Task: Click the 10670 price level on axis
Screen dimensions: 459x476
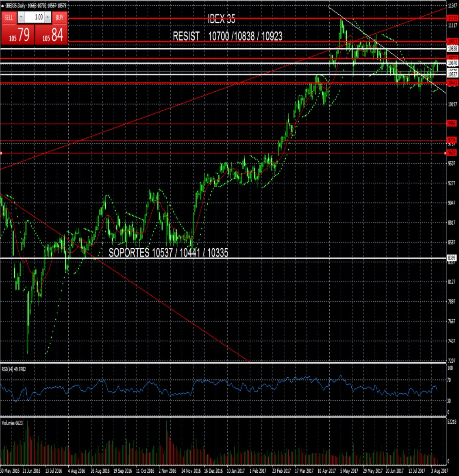Action: pos(452,63)
